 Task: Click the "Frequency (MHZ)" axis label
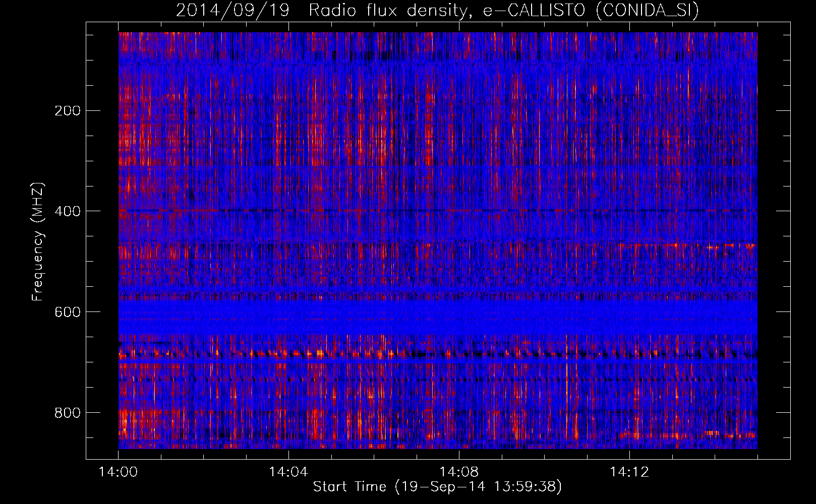38,242
